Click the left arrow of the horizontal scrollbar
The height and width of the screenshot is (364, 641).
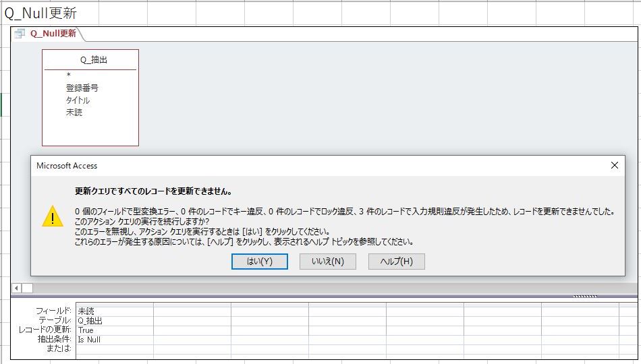click(16, 288)
